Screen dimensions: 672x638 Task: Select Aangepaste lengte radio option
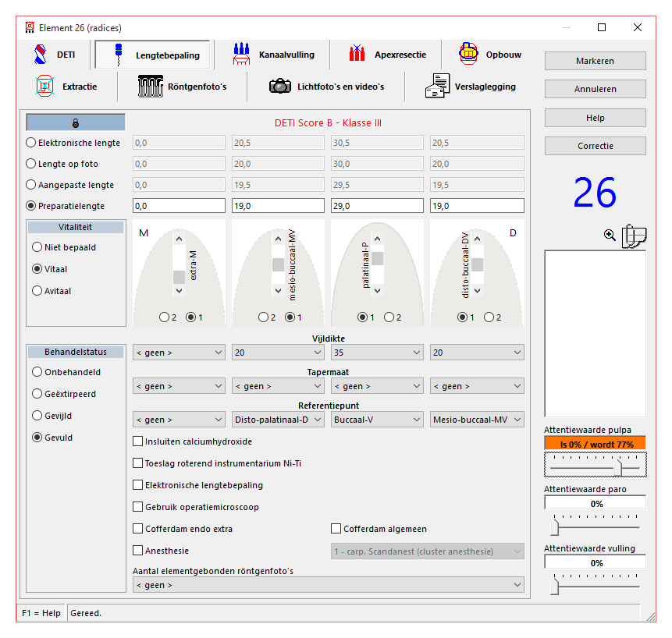31,185
